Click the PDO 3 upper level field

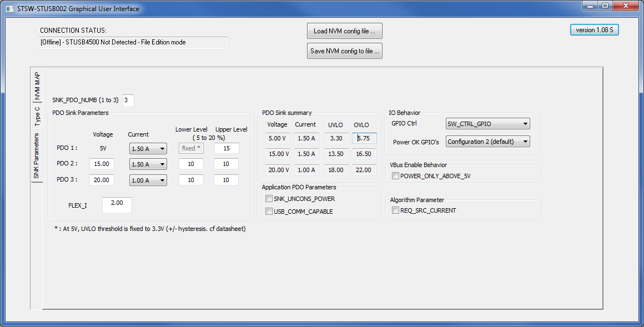(226, 180)
